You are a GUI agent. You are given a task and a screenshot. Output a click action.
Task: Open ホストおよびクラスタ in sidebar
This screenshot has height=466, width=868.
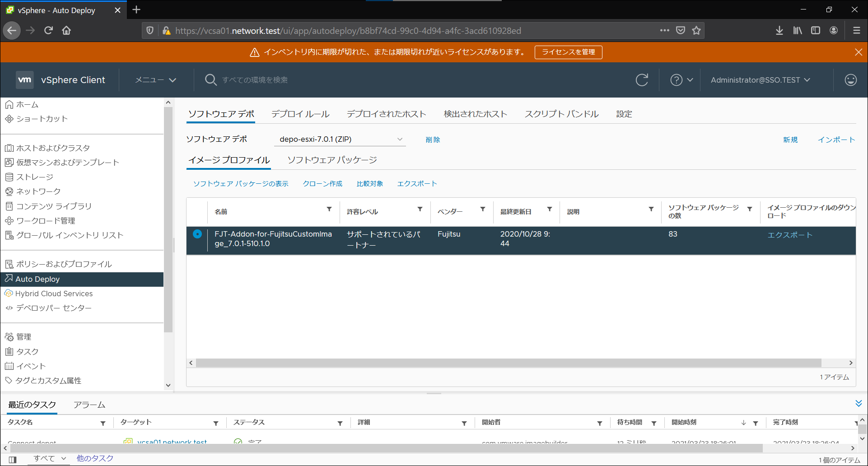47,148
